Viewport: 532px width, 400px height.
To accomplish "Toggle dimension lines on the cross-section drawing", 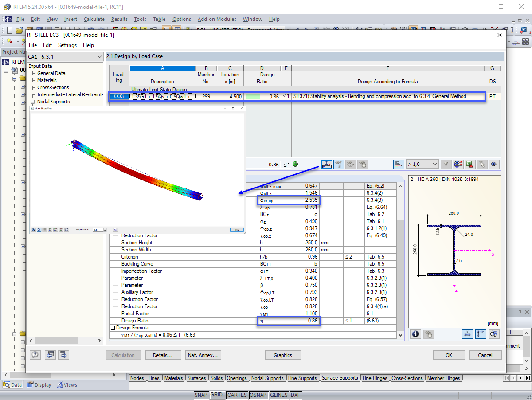I will tap(467, 334).
